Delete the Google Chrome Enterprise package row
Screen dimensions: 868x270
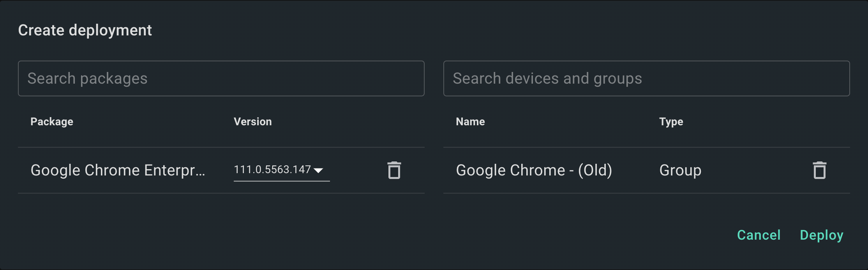point(394,170)
